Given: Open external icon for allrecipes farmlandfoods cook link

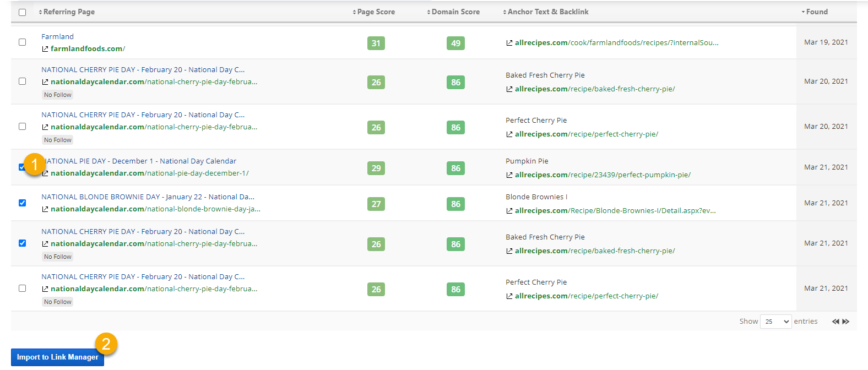Looking at the screenshot, I should (509, 43).
